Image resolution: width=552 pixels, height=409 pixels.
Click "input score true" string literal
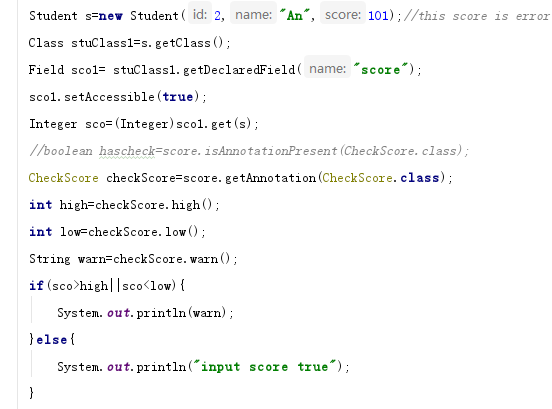click(x=264, y=367)
